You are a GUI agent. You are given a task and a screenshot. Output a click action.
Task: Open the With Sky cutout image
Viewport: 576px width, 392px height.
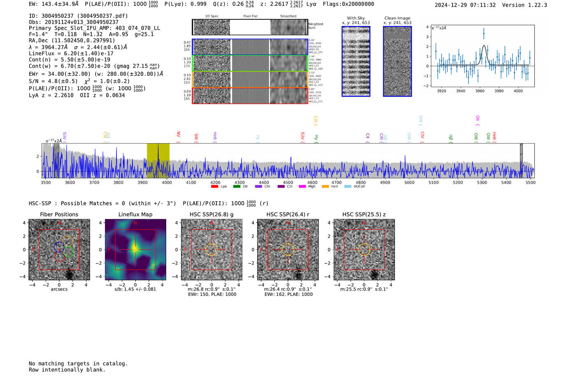point(356,61)
